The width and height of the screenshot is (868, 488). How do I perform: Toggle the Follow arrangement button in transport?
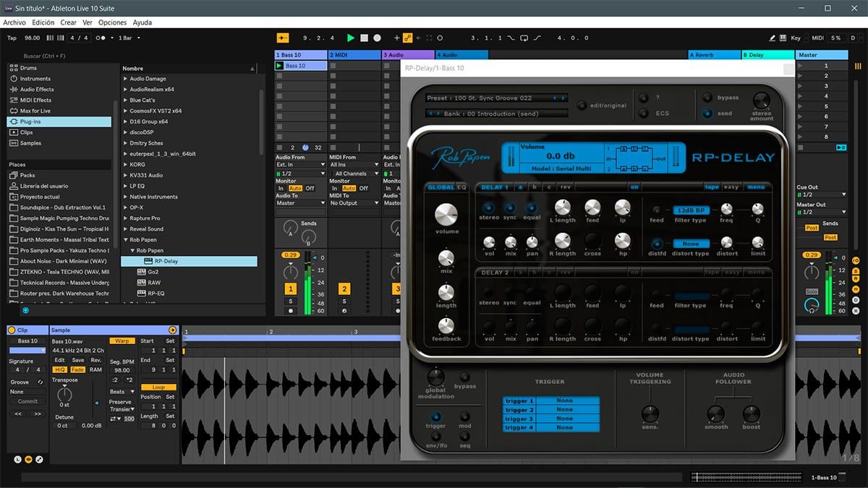coord(283,38)
